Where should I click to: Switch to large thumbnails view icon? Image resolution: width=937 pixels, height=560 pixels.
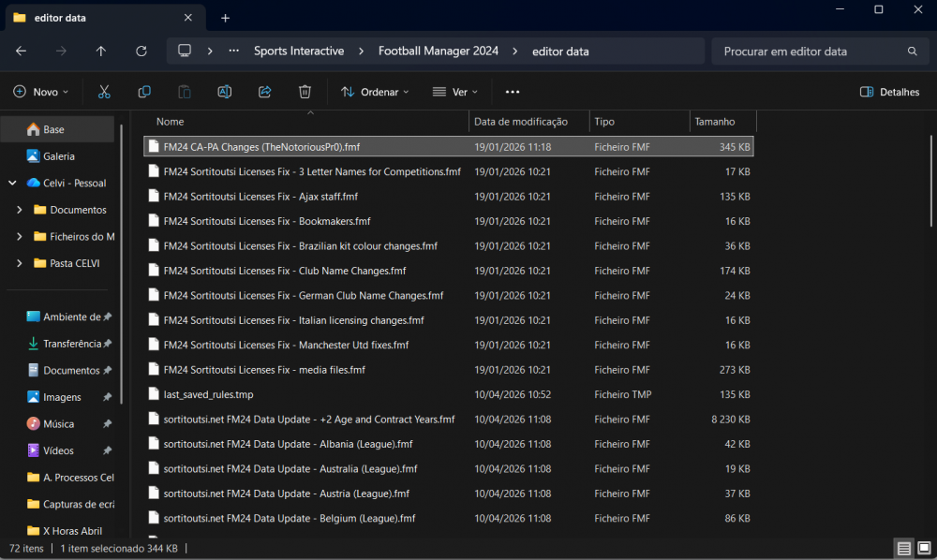(x=924, y=548)
